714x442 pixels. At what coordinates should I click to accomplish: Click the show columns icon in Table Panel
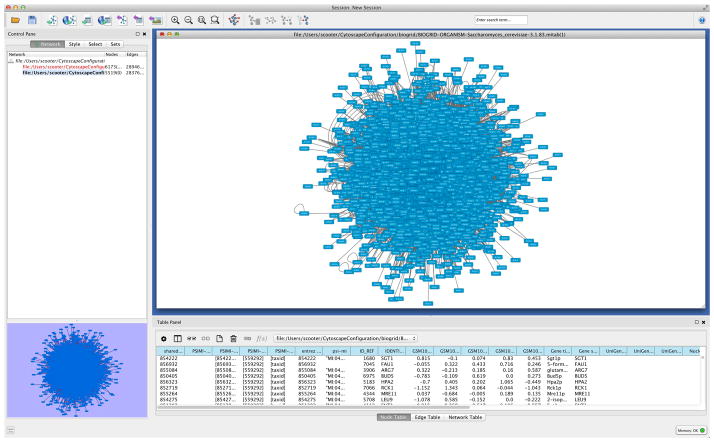(178, 339)
